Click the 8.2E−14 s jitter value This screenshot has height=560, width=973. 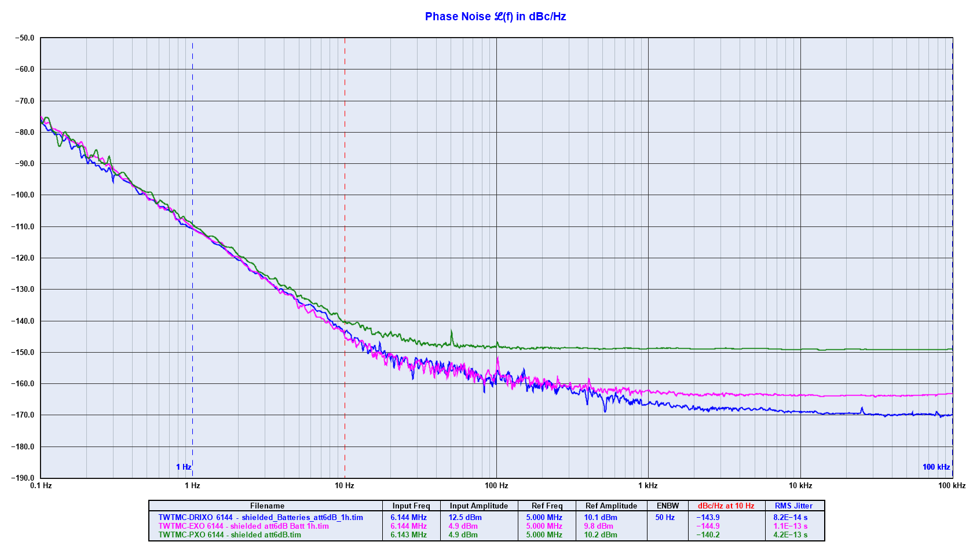click(790, 518)
